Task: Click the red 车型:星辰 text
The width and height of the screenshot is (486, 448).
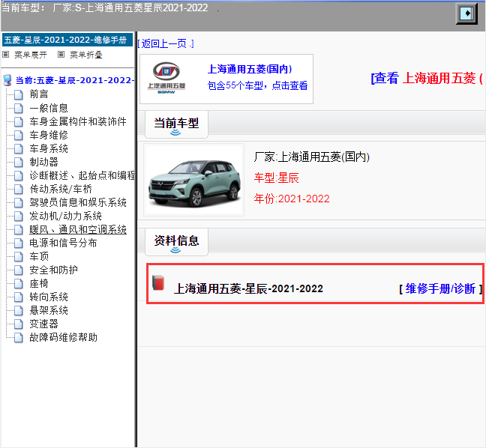Action: pos(276,178)
